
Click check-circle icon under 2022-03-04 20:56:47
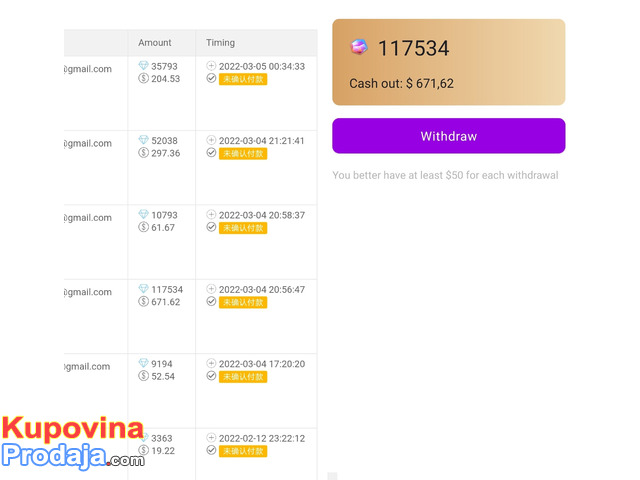click(211, 301)
